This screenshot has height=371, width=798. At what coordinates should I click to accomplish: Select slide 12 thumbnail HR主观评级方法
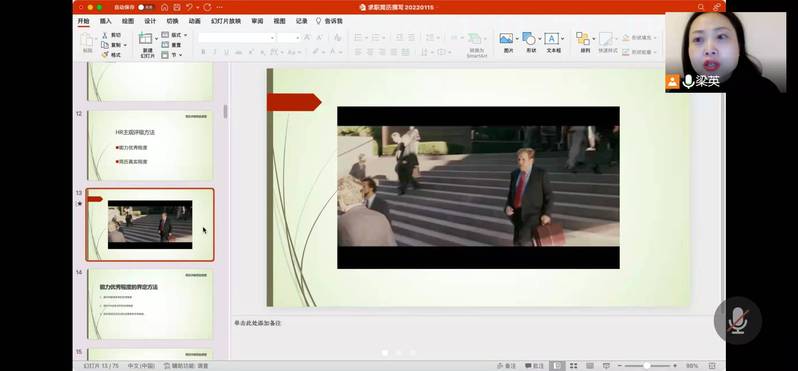pyautogui.click(x=150, y=146)
